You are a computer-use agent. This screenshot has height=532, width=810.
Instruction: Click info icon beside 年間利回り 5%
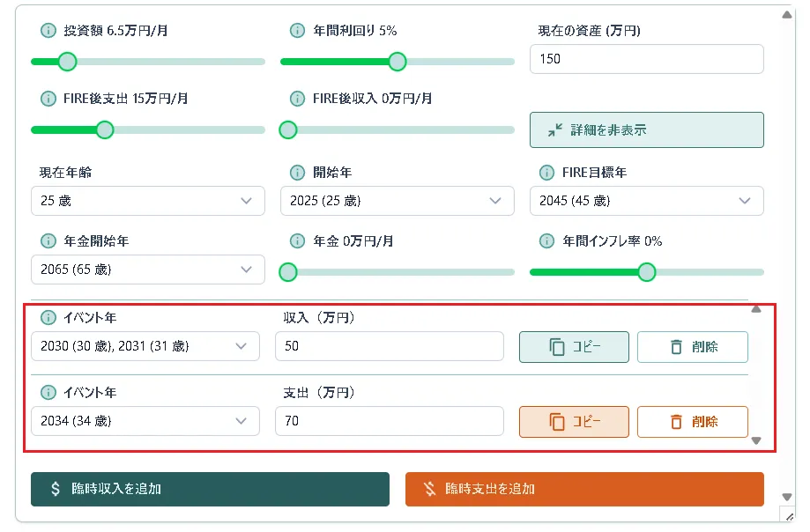(297, 31)
